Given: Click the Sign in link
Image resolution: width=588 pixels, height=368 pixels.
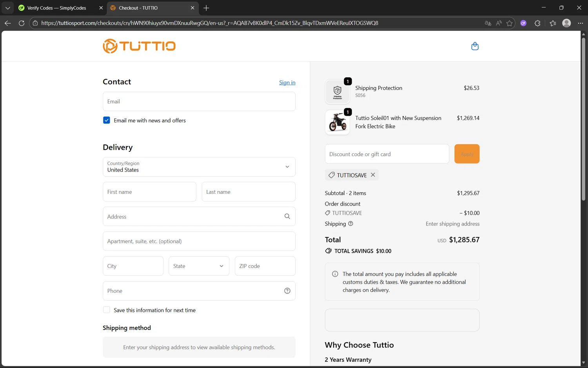Looking at the screenshot, I should point(287,82).
